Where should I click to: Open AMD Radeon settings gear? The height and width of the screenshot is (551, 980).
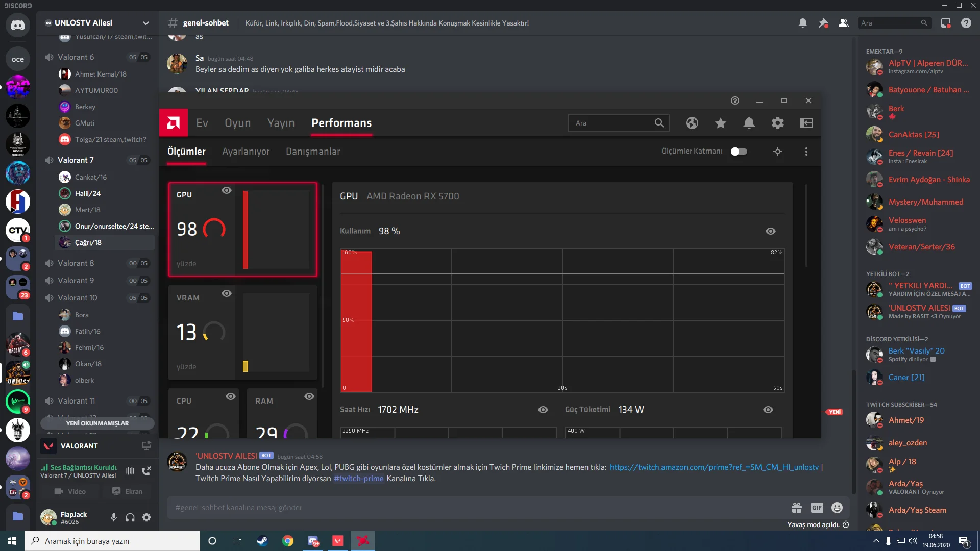(x=778, y=123)
